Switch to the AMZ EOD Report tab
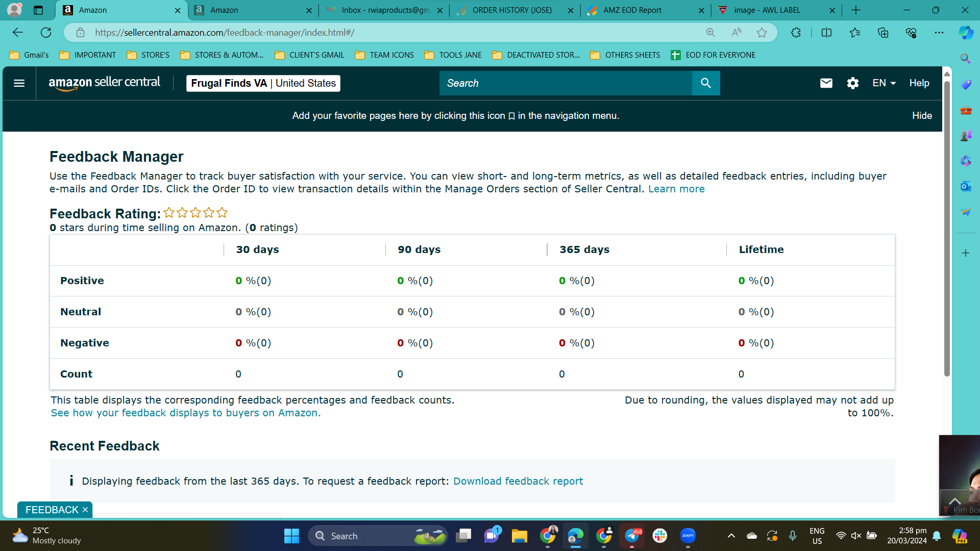This screenshot has width=980, height=551. (646, 10)
